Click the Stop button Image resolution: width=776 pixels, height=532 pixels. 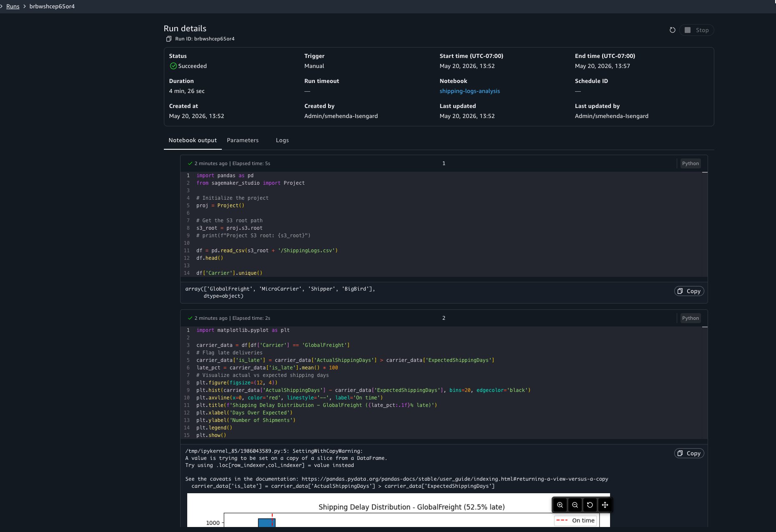697,30
